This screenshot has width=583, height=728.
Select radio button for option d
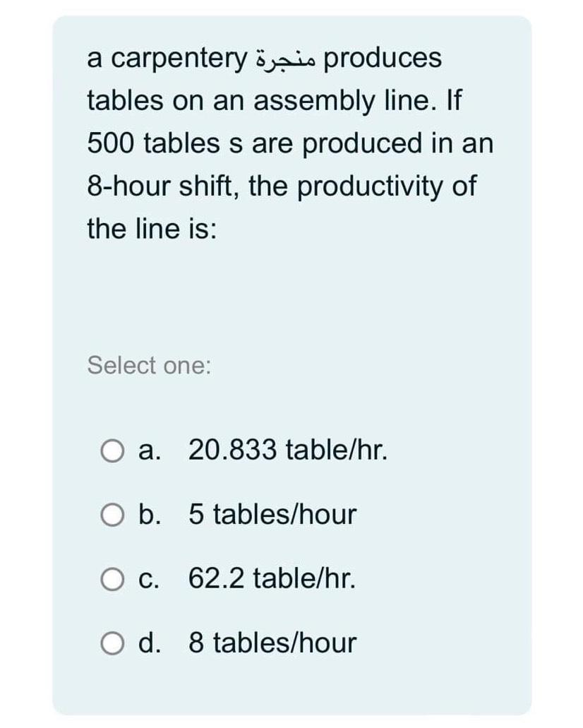[x=112, y=643]
